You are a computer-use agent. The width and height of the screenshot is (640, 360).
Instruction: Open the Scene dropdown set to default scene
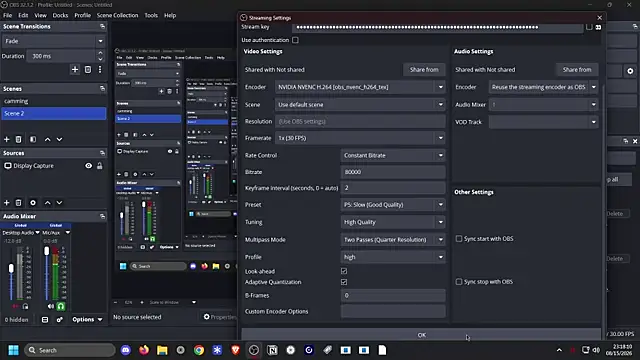360,104
